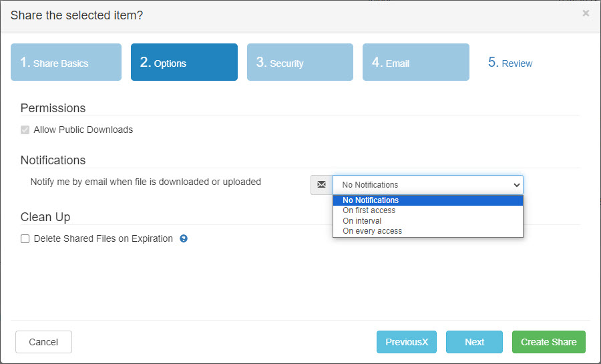Go to 1. Share Basics step
Screen dimensions: 601x364
click(x=66, y=62)
